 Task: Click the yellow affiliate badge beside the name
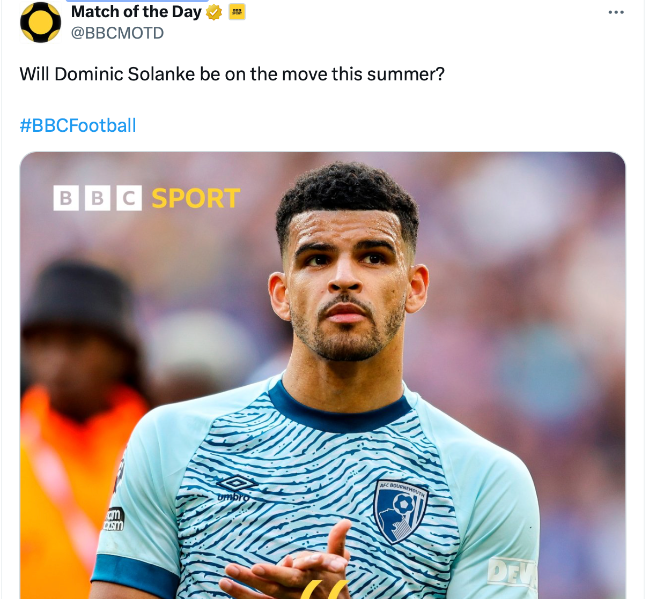[x=237, y=13]
